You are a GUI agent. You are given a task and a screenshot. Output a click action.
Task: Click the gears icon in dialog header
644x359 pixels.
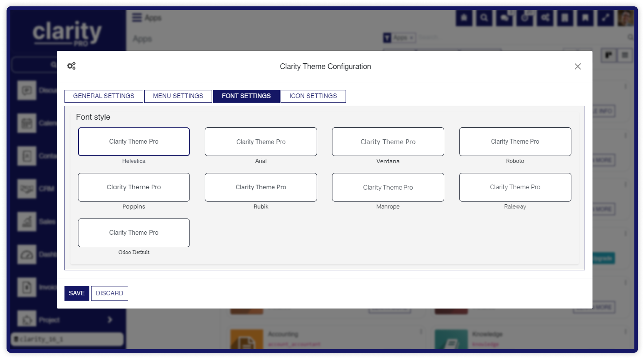point(71,66)
